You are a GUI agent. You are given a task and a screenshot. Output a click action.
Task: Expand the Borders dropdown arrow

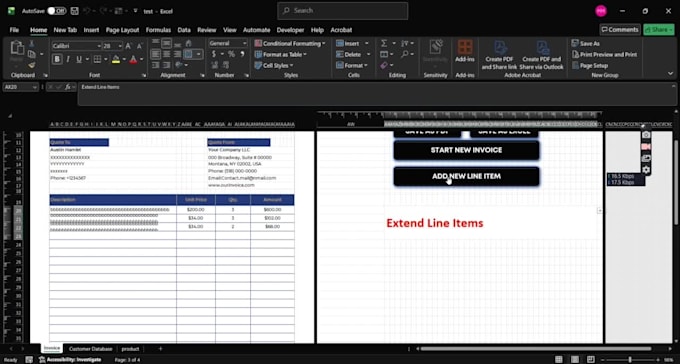(105, 59)
